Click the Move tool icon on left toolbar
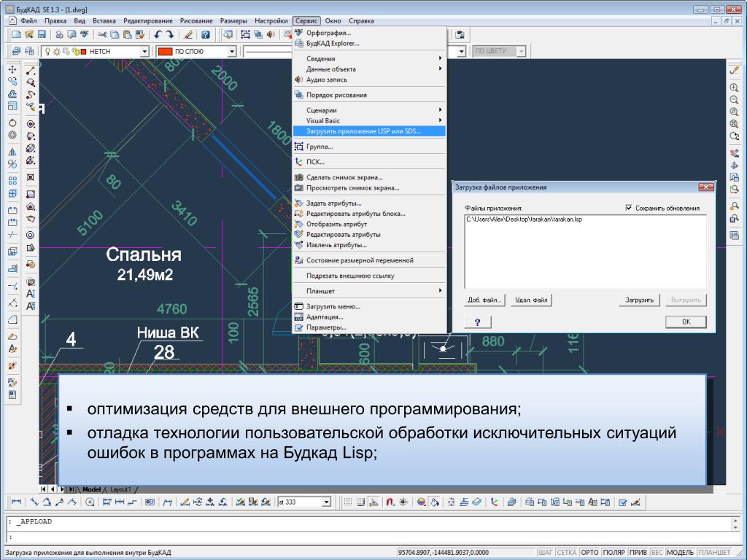Viewport: 747px width, 560px height. coord(12,69)
